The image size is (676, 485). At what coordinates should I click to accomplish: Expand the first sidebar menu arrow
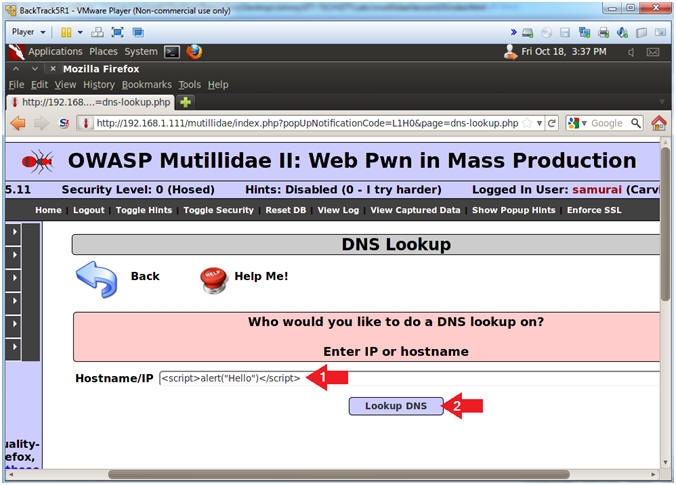click(x=13, y=232)
